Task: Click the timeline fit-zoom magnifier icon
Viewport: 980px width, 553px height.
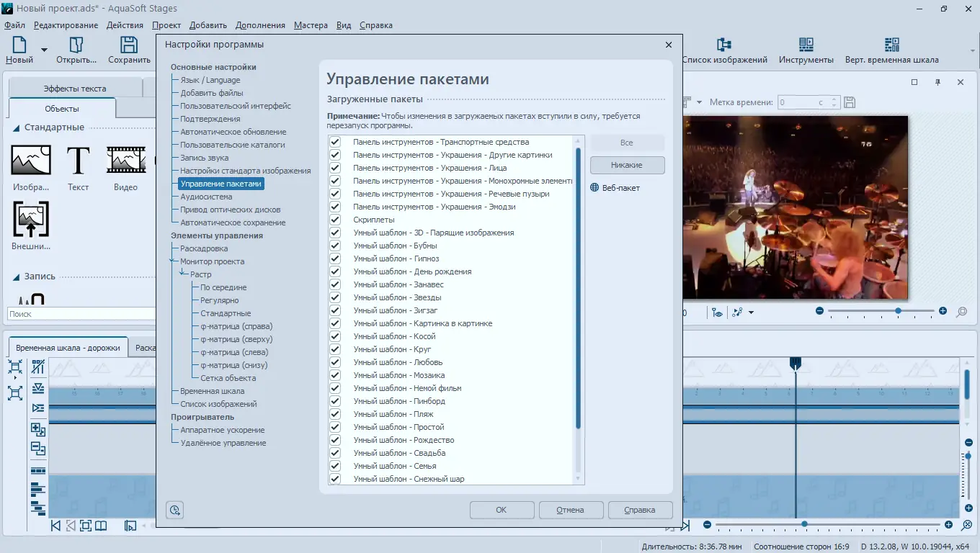Action: pos(968,525)
